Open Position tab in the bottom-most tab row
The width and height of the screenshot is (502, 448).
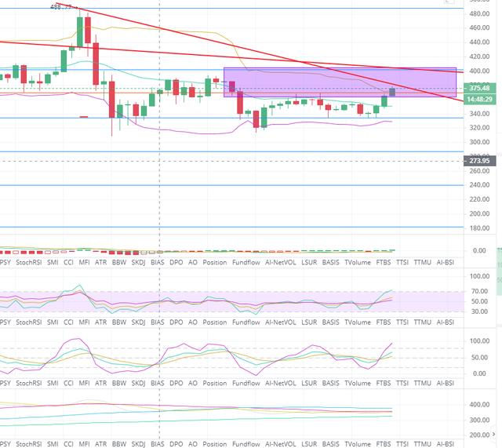point(214,444)
